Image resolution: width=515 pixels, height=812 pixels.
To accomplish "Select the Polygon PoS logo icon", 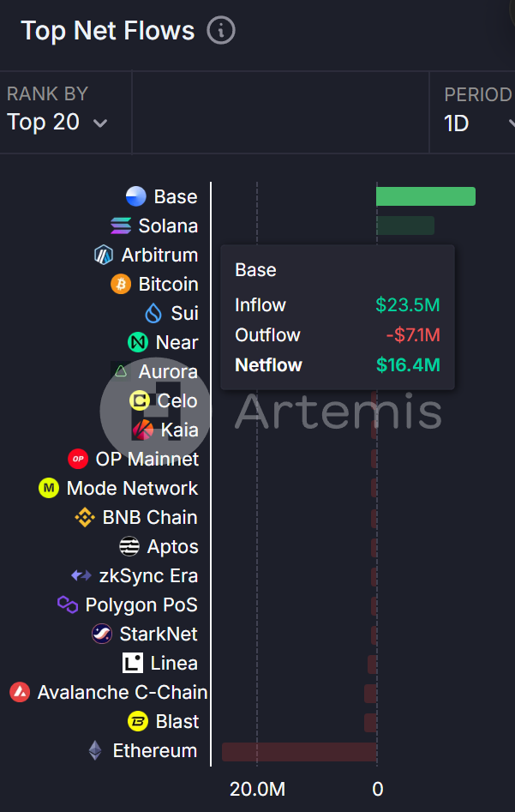I will 68,604.
